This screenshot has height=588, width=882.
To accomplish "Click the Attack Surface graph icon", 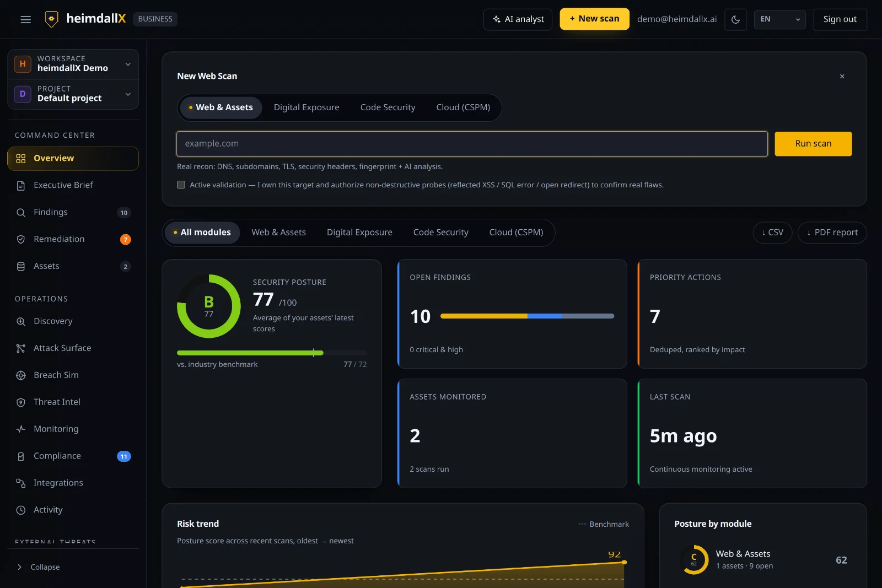I will (x=21, y=349).
